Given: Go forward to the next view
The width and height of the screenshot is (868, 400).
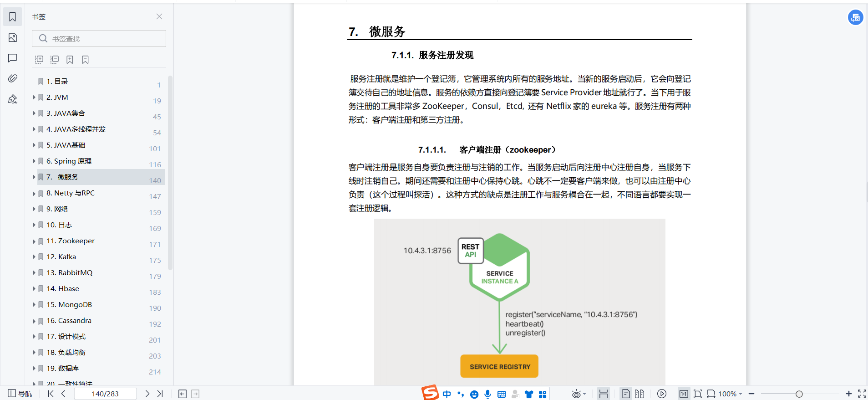Looking at the screenshot, I should pyautogui.click(x=195, y=394).
